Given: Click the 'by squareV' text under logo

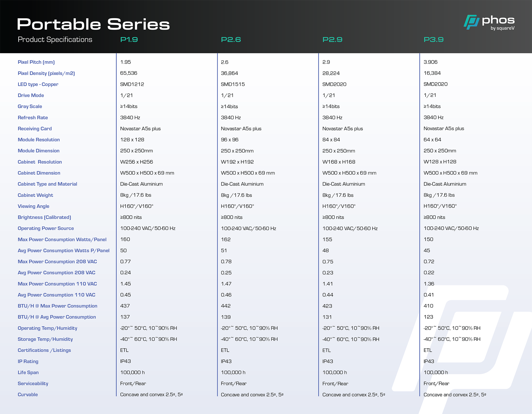Looking at the screenshot, I should pyautogui.click(x=502, y=28).
